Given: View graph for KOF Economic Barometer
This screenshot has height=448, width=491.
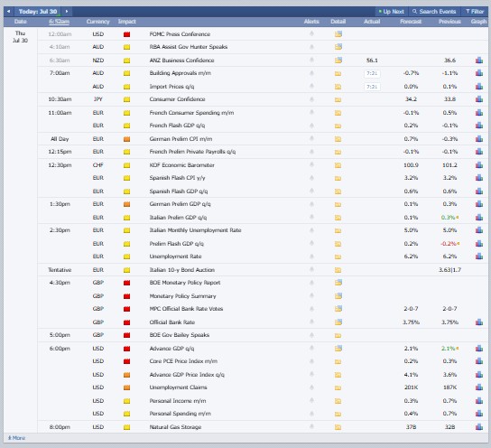Looking at the screenshot, I should (478, 165).
